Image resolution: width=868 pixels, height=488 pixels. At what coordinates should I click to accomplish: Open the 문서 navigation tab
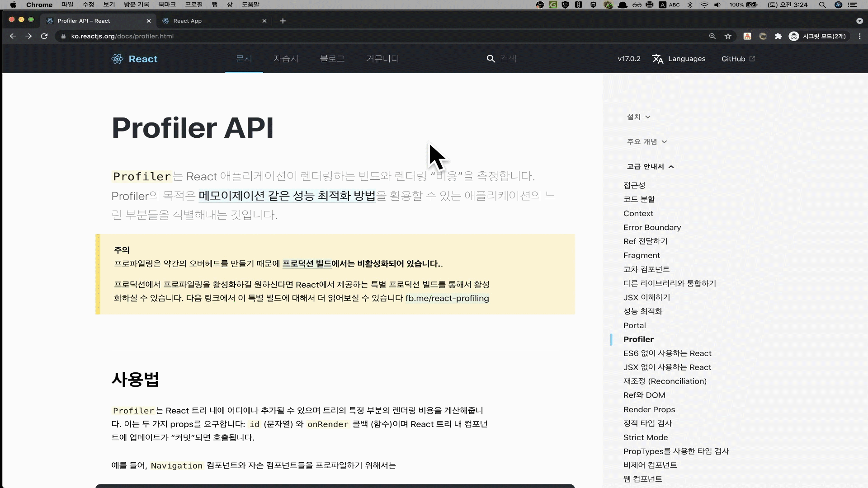(244, 59)
